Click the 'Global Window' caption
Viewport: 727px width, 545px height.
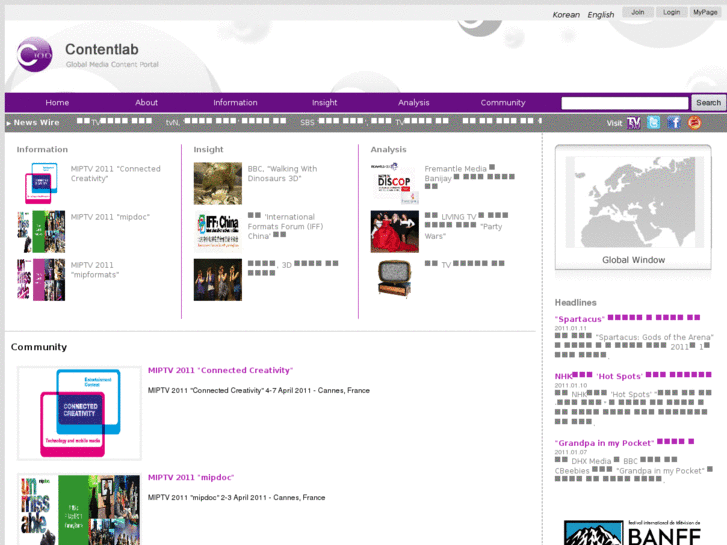pyautogui.click(x=633, y=260)
